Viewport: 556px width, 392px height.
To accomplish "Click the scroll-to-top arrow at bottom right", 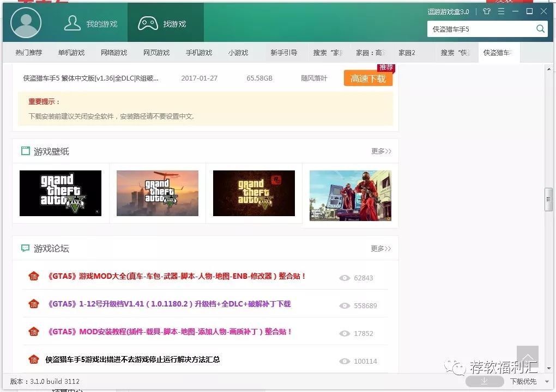I will point(527,358).
